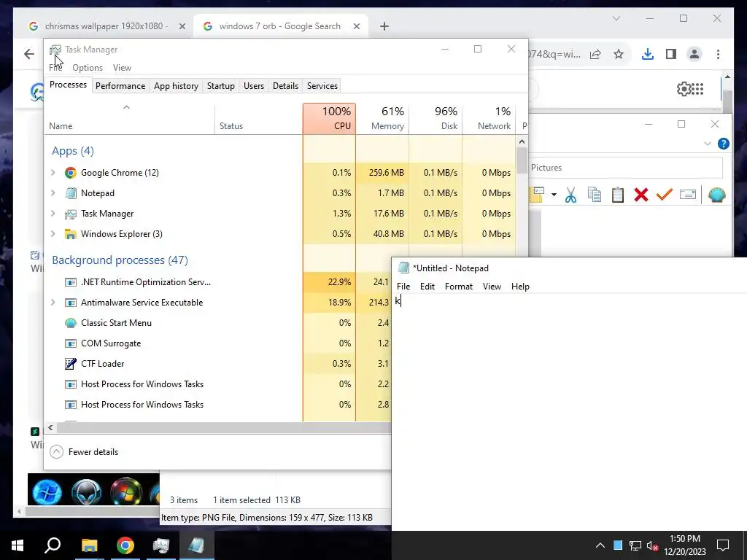Open the App history tab
747x560 pixels.
pyautogui.click(x=176, y=86)
